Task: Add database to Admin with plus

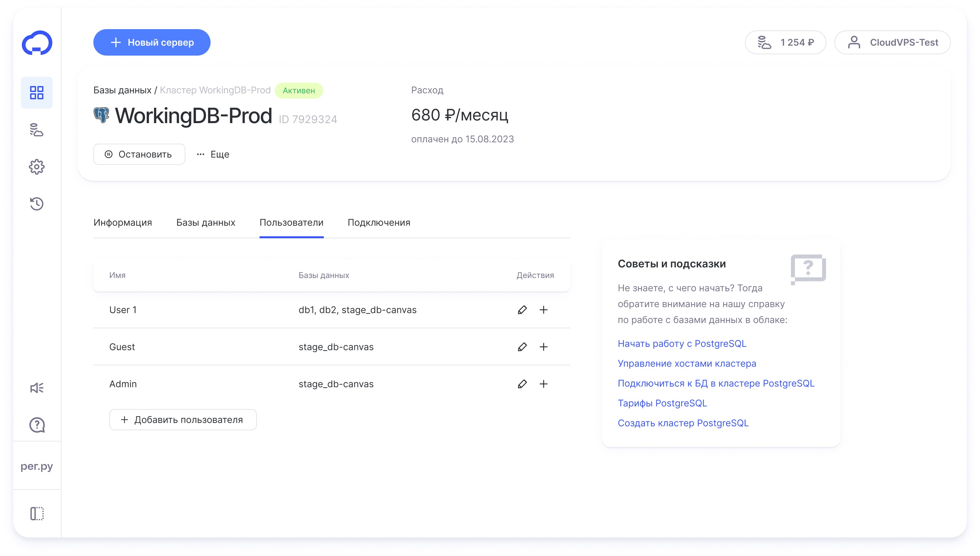Action: pos(543,384)
